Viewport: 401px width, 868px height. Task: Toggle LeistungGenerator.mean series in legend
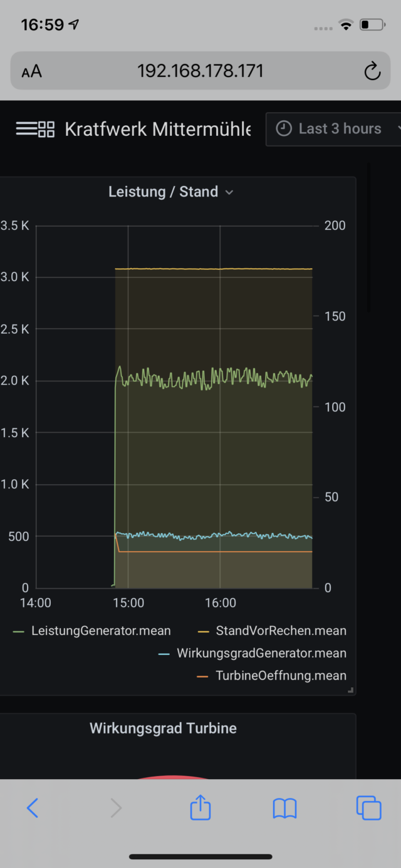pyautogui.click(x=100, y=631)
